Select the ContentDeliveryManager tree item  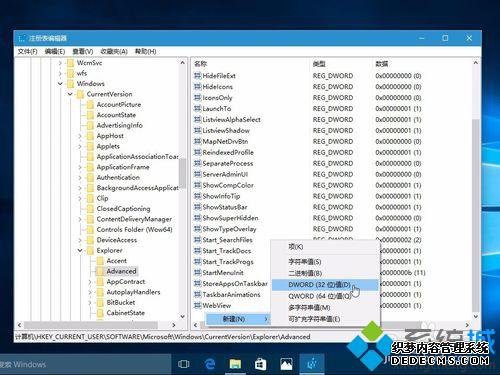click(134, 219)
